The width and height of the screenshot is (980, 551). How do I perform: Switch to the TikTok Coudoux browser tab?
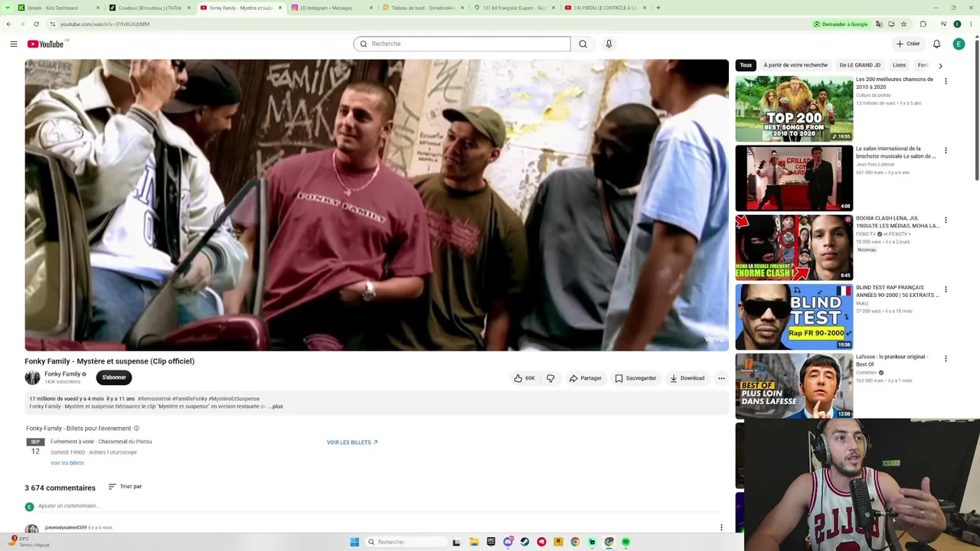(x=150, y=8)
